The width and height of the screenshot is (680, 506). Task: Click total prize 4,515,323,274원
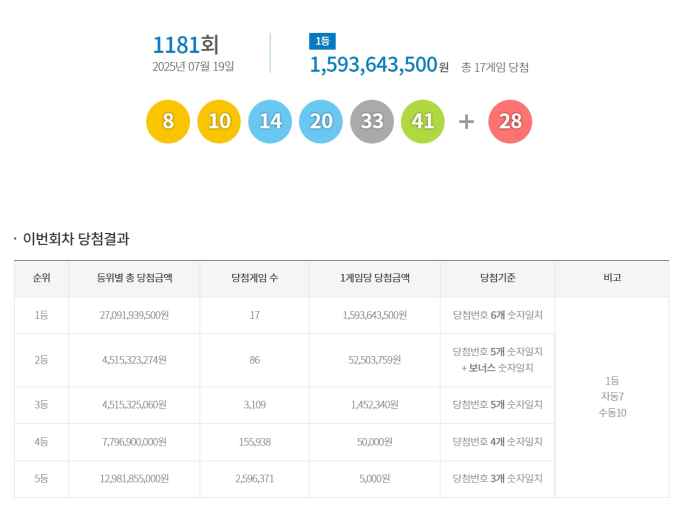click(x=134, y=360)
